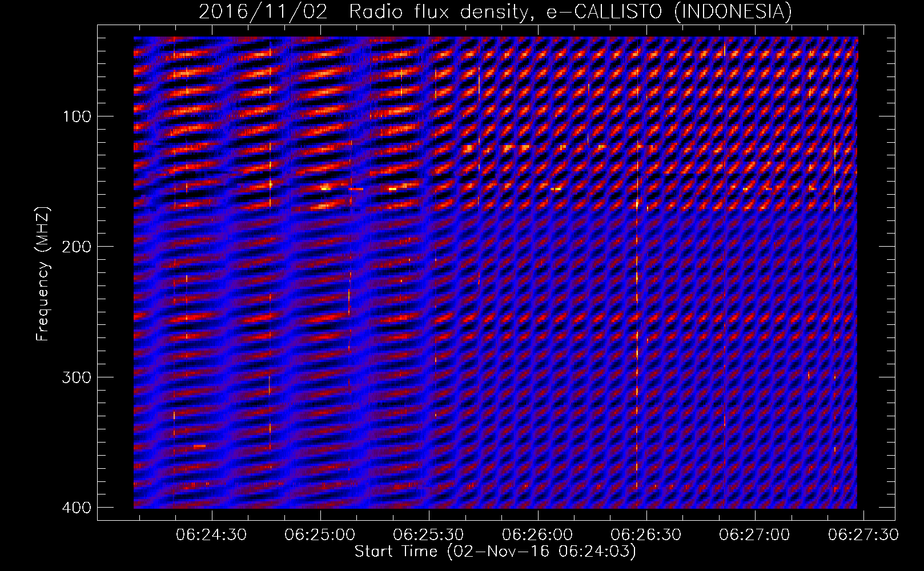Click the time tick label '06:25:30'
The width and height of the screenshot is (924, 571).
pos(428,535)
